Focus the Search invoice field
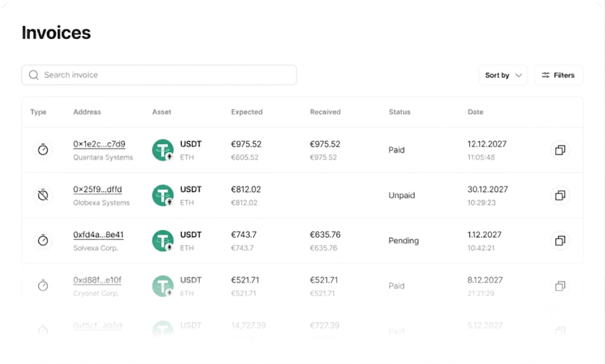The image size is (605, 364). pyautogui.click(x=159, y=75)
